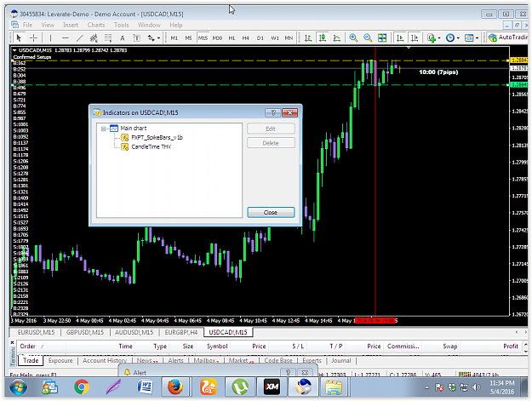
Task: Tile chart windows icon
Action: click(382, 37)
